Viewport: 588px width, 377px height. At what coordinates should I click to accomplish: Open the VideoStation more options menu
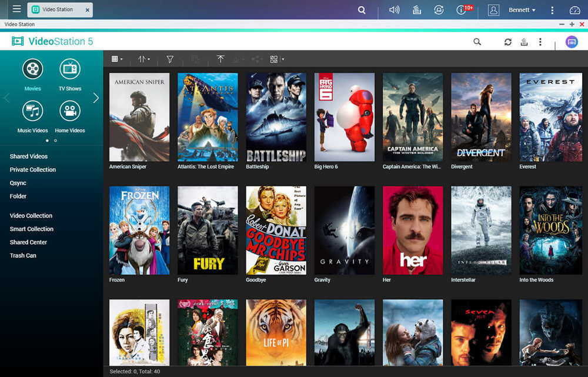coord(540,42)
